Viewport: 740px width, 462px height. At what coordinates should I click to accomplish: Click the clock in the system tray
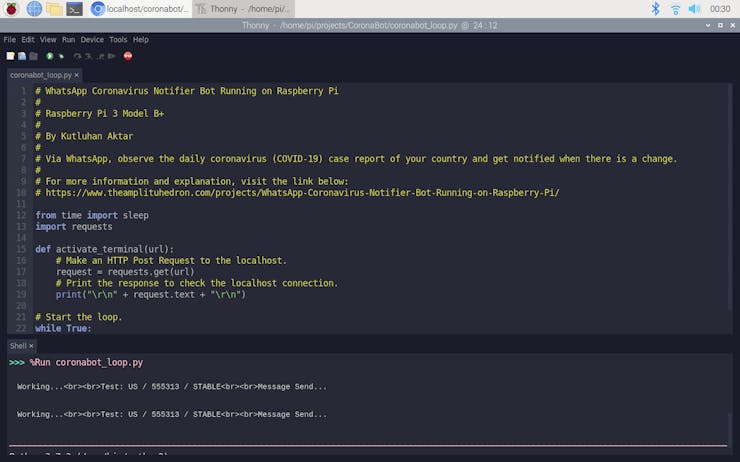coord(720,9)
